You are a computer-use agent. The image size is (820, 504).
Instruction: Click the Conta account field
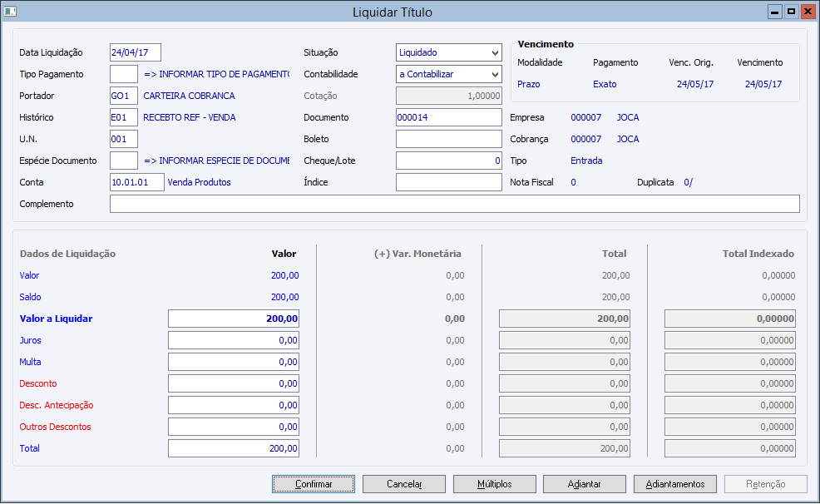point(136,182)
